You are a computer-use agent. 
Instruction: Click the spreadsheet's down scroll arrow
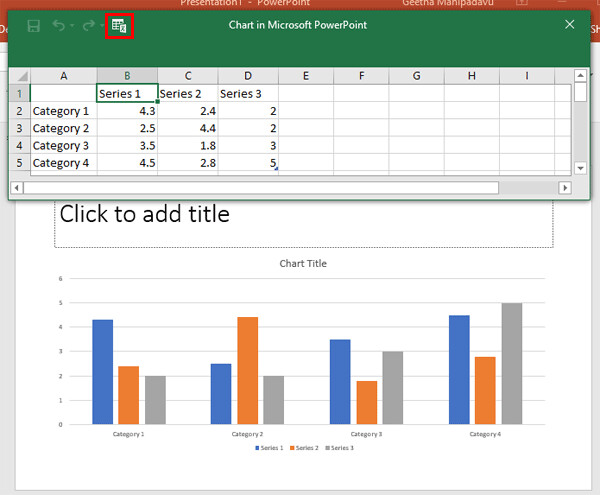(x=580, y=167)
